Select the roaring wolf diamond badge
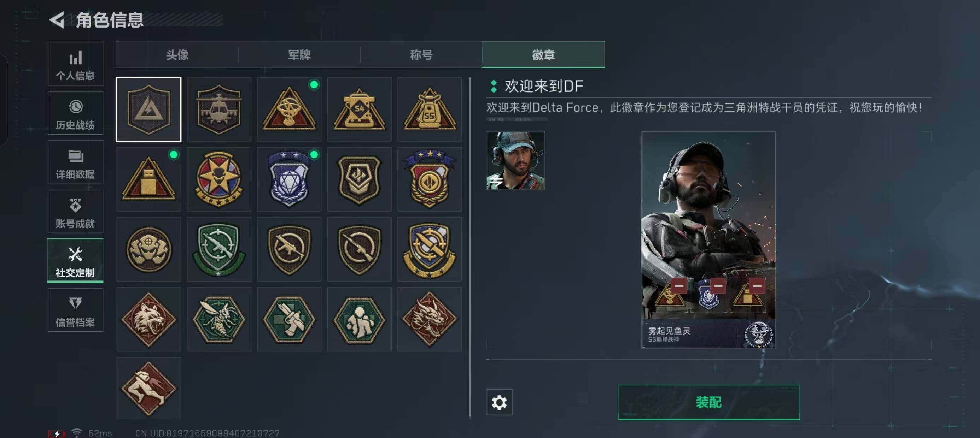980x438 pixels. point(148,319)
